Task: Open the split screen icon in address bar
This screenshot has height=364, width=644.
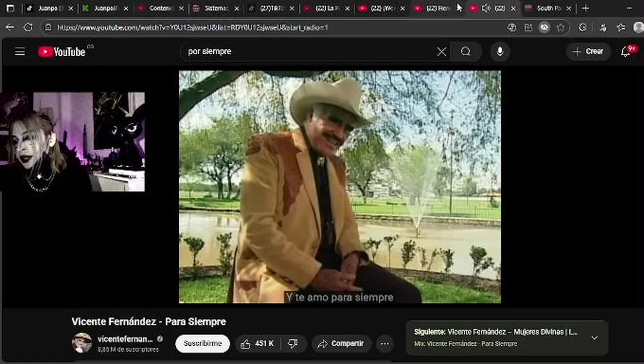Action: click(528, 28)
